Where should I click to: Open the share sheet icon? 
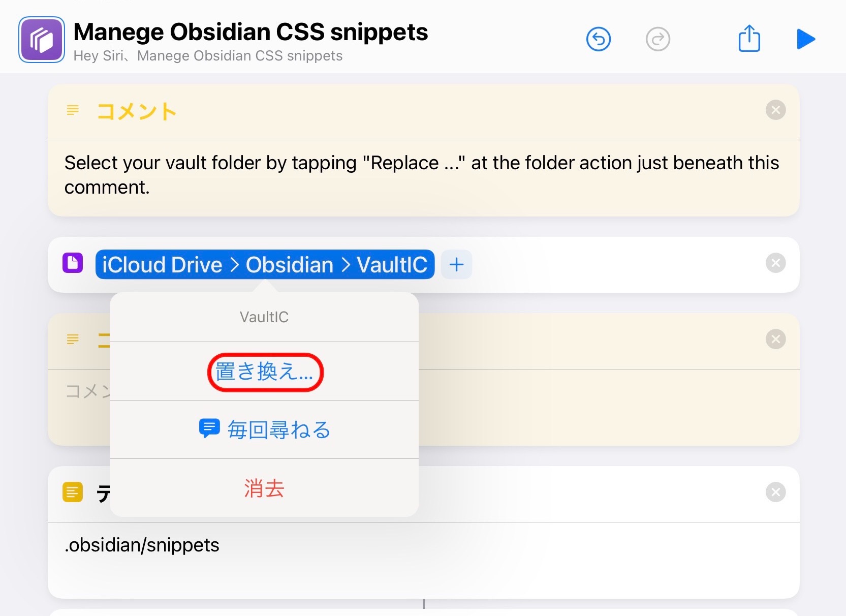[x=748, y=38]
